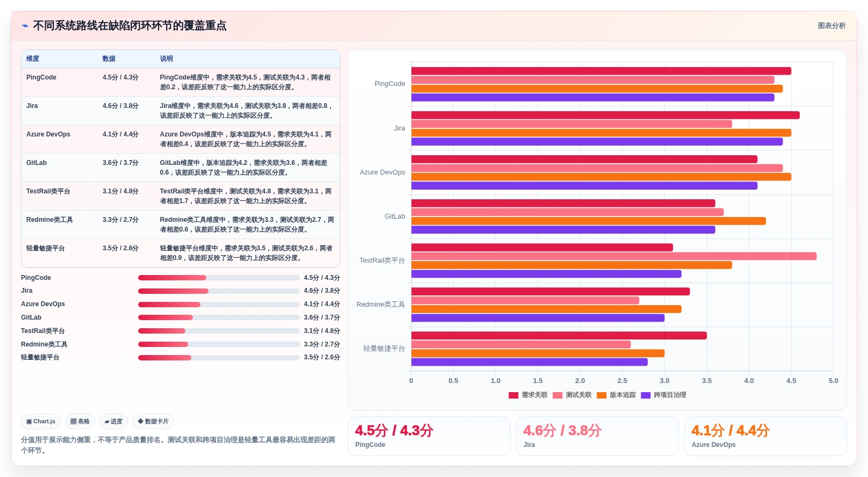Select the 进度 tag chip

[113, 422]
